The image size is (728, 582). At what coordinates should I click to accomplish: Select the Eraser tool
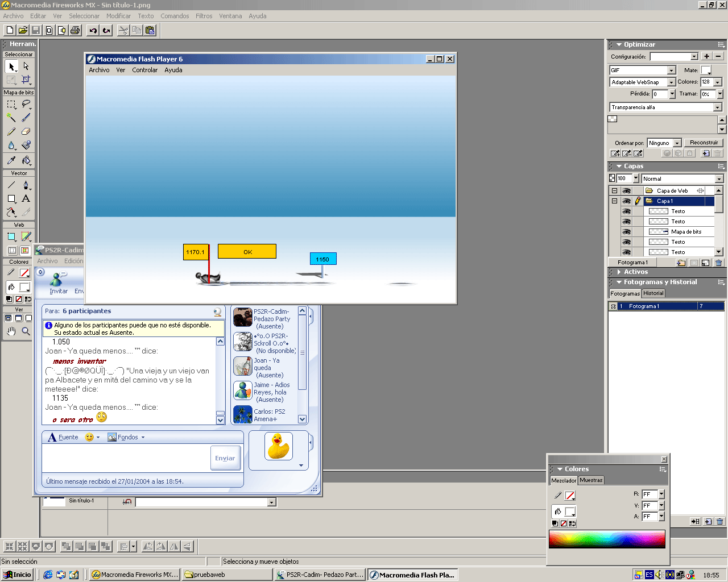[x=26, y=131]
